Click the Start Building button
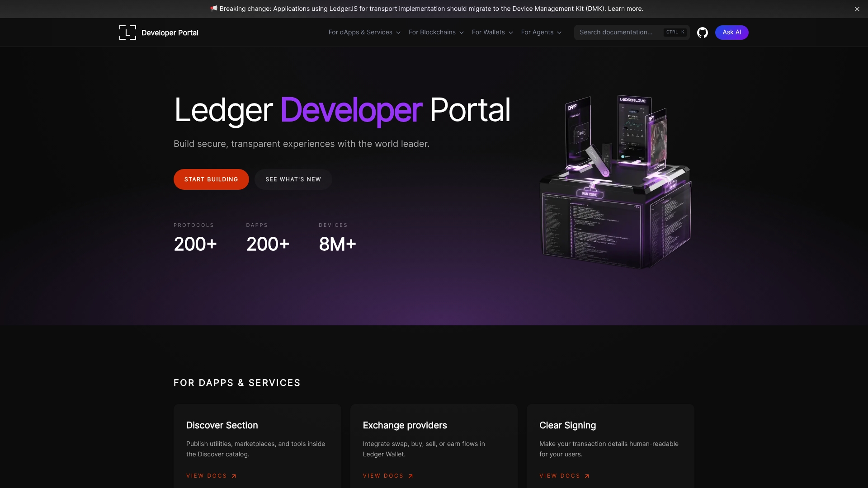868x488 pixels. click(211, 179)
